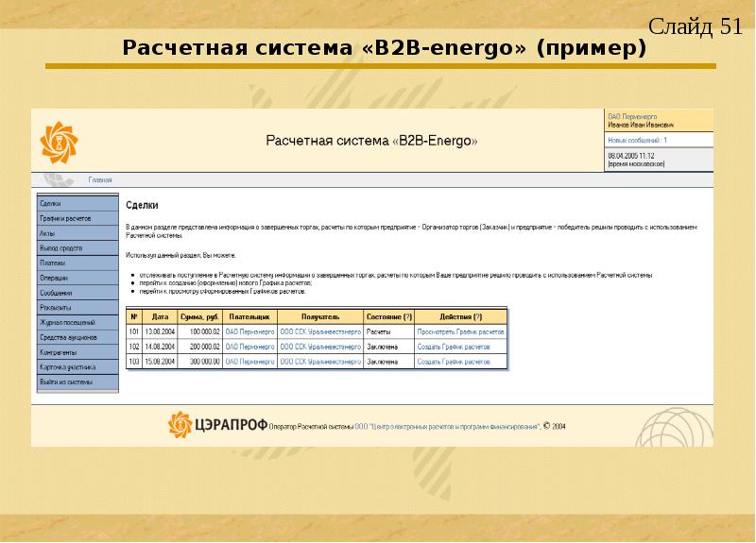Open the Сделки sidebar menu item
The height and width of the screenshot is (543, 756).
tap(77, 203)
